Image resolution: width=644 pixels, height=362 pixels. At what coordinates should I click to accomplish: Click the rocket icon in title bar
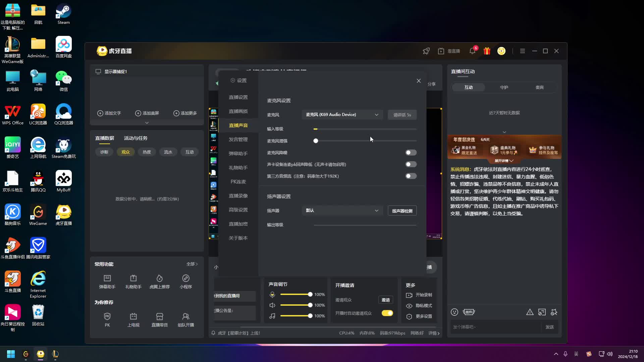click(x=426, y=51)
